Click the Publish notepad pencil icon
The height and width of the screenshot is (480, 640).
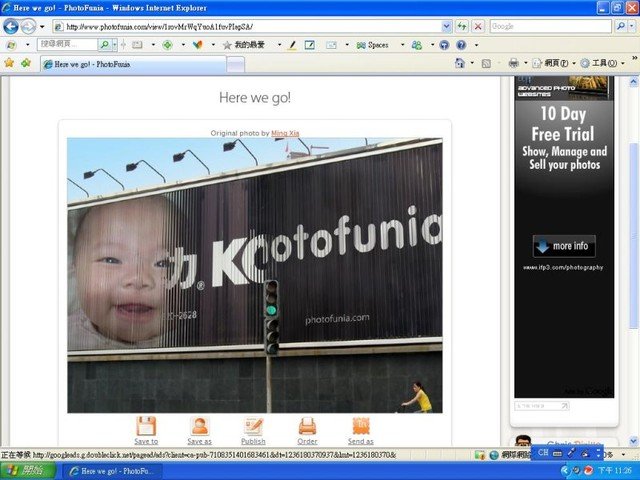click(253, 426)
